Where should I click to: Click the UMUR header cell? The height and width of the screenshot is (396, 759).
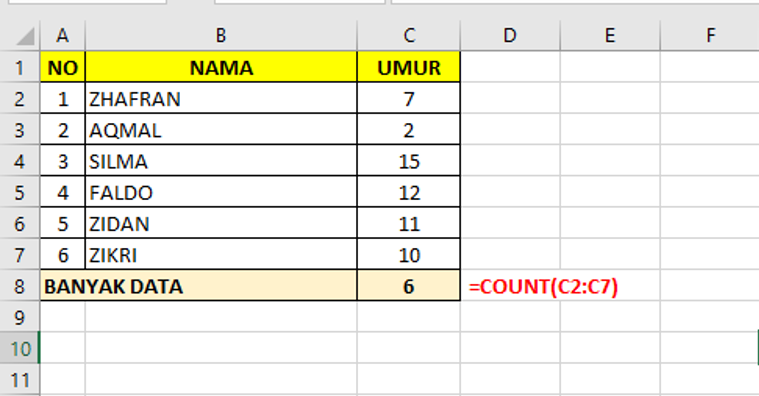(409, 67)
